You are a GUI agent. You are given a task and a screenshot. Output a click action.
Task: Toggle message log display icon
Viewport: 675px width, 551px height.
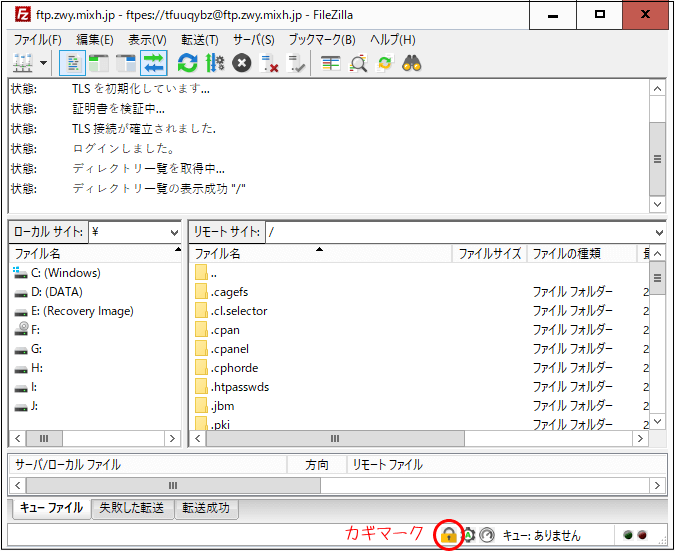point(72,64)
